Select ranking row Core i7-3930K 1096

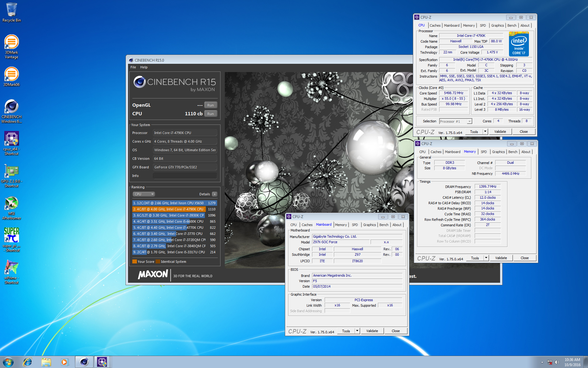click(x=175, y=215)
